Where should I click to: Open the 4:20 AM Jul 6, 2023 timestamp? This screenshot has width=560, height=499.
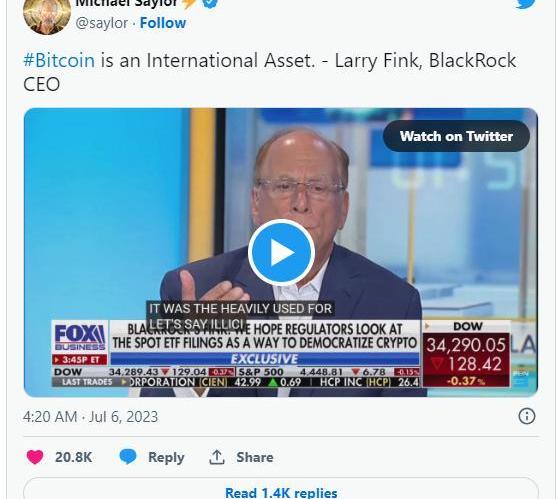[90, 416]
